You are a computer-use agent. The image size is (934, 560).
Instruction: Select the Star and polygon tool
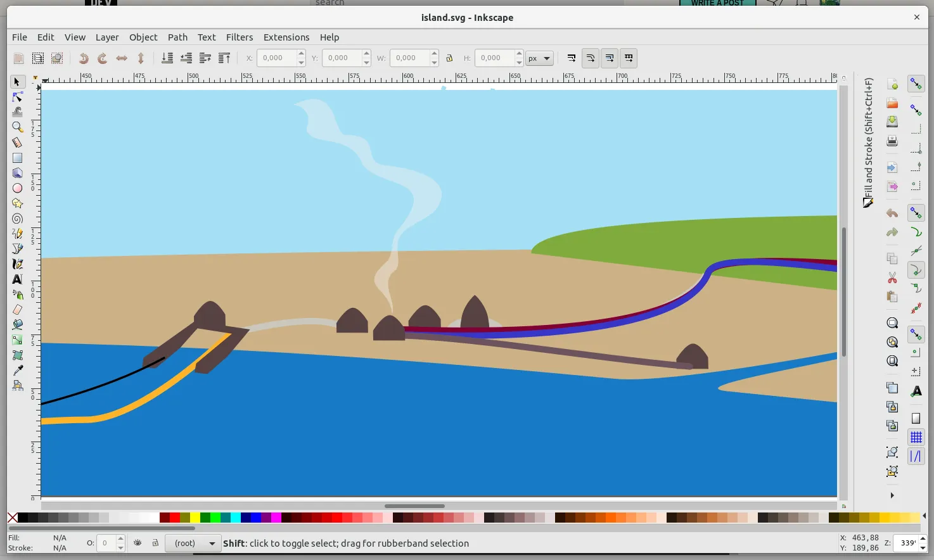coord(17,203)
